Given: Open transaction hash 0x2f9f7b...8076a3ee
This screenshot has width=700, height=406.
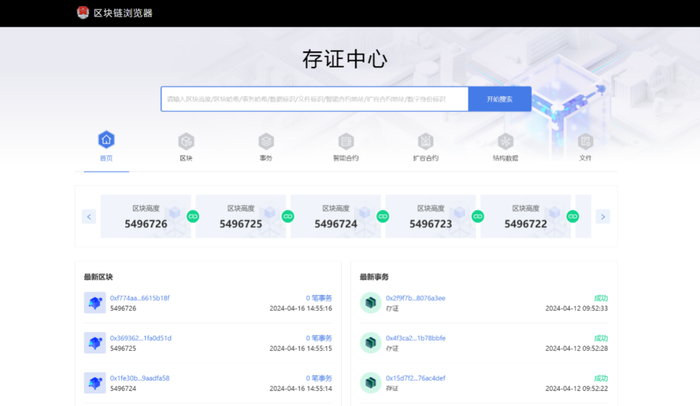Looking at the screenshot, I should pyautogui.click(x=416, y=298).
